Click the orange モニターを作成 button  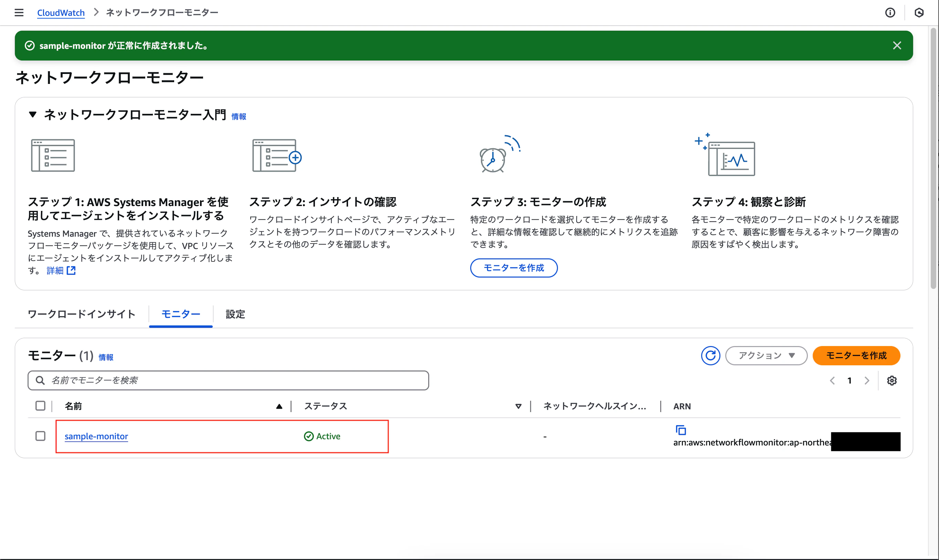point(856,355)
